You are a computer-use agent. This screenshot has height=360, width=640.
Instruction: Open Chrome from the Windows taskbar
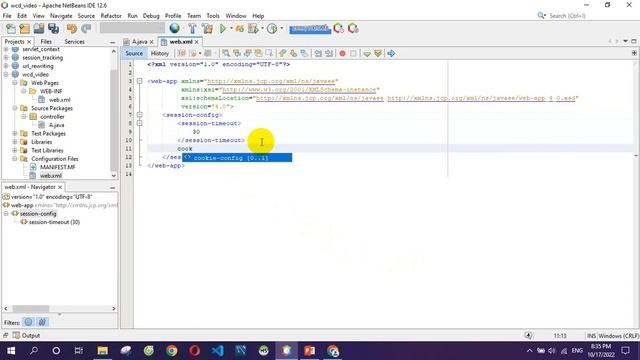171,351
